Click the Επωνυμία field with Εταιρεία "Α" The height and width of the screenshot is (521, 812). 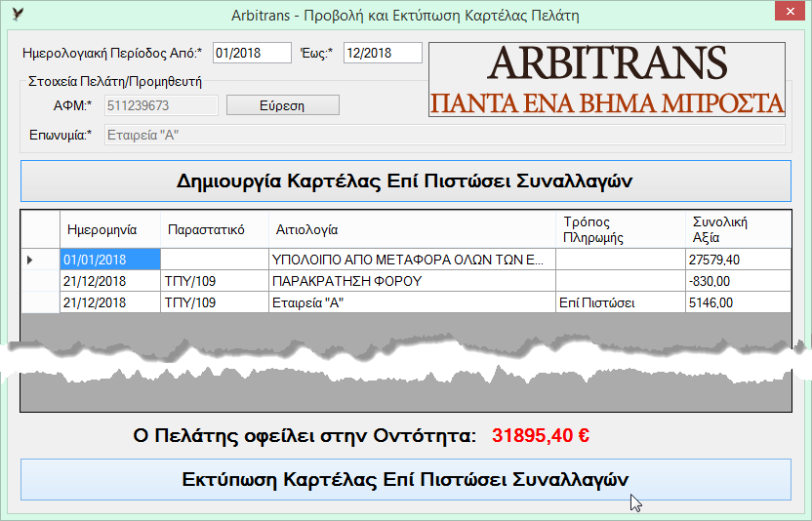coord(445,135)
